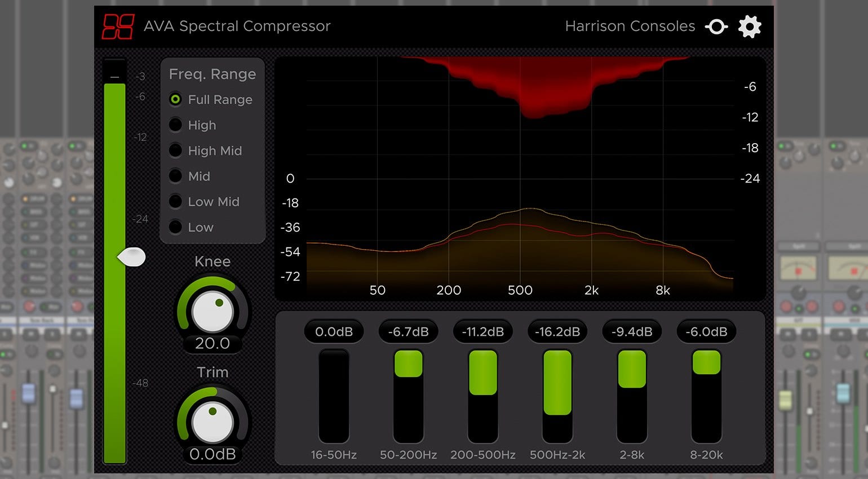Click the input meter handle on the left
Screen dimensions: 868x479
pyautogui.click(x=134, y=256)
